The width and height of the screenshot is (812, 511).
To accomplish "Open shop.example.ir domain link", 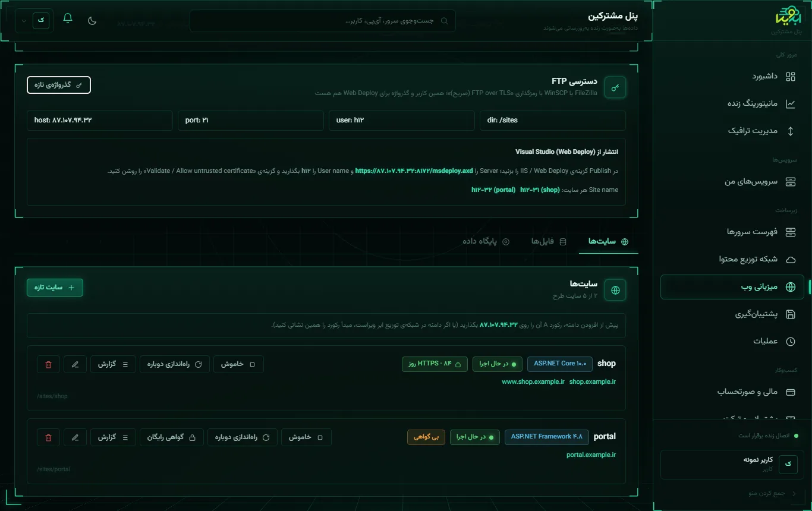I will click(x=592, y=382).
